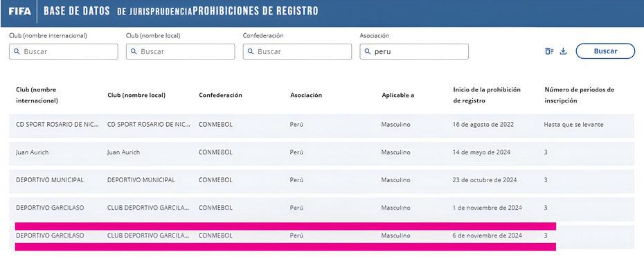Viewport: 644px width, 257px height.
Task: Click the FIFA logo in header
Action: [x=19, y=11]
